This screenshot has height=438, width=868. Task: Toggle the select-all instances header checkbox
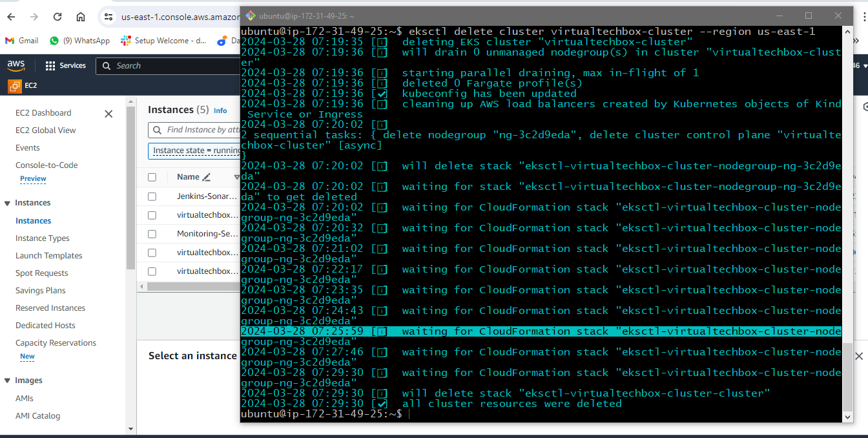[x=152, y=177]
